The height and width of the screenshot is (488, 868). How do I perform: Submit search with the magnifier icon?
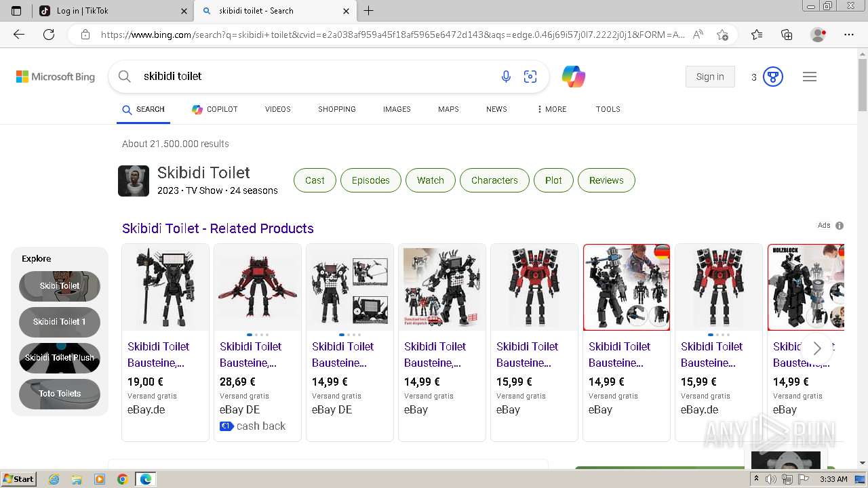click(x=124, y=77)
